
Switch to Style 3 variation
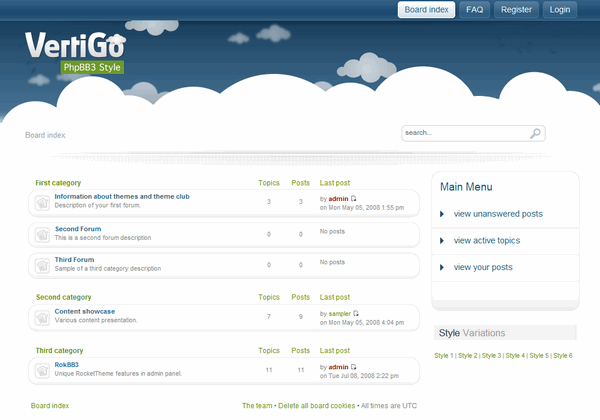click(491, 355)
